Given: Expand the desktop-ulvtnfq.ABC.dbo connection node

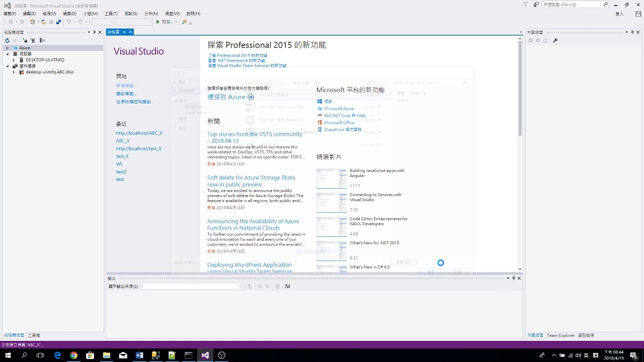Looking at the screenshot, I should (x=14, y=72).
